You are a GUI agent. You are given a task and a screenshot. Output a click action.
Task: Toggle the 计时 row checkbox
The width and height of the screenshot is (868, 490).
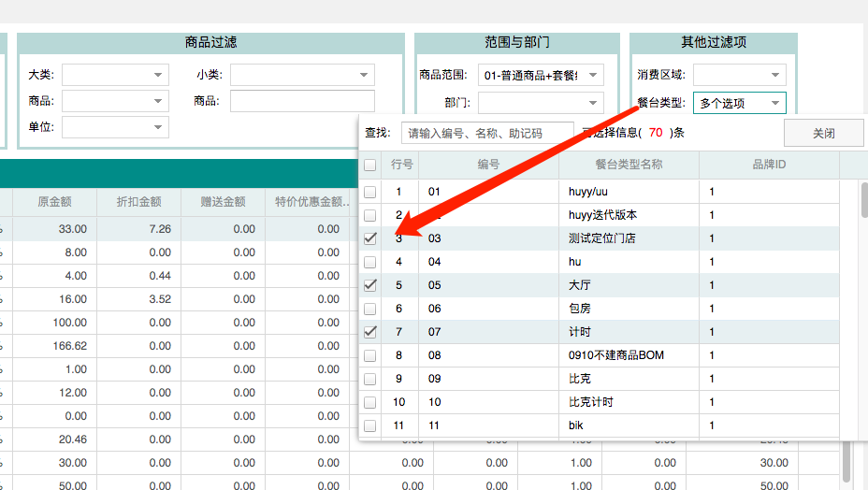click(370, 332)
